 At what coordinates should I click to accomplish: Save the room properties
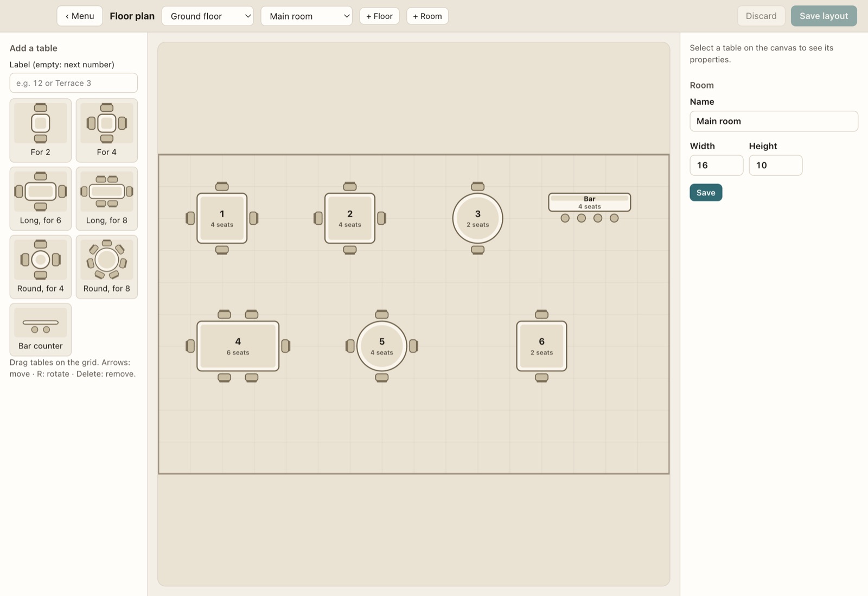pos(706,193)
